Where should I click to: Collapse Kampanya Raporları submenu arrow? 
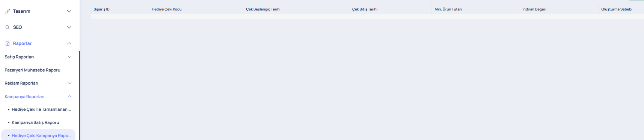[69, 97]
